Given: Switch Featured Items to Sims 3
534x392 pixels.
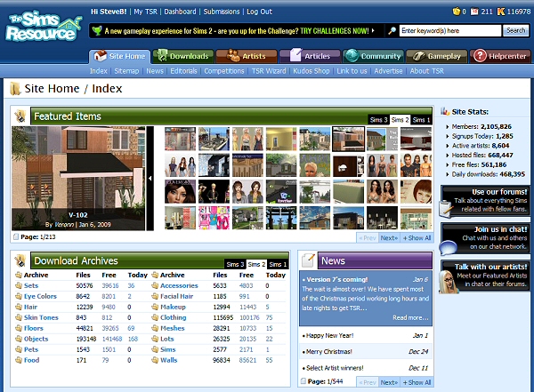Looking at the screenshot, I should 377,120.
